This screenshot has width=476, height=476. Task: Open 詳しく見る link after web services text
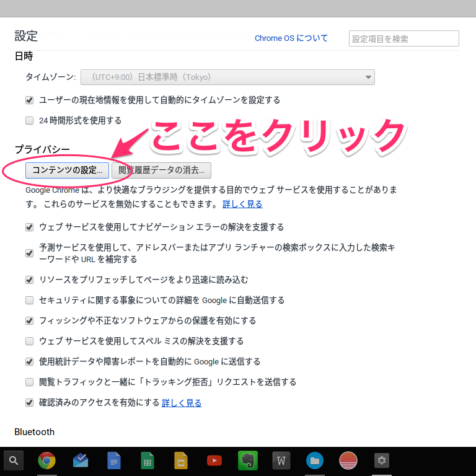pyautogui.click(x=242, y=204)
